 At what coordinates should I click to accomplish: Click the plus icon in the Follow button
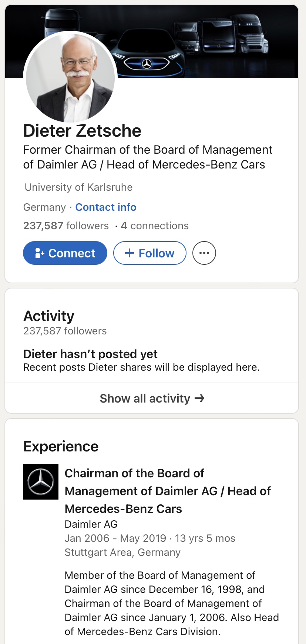[x=130, y=253]
